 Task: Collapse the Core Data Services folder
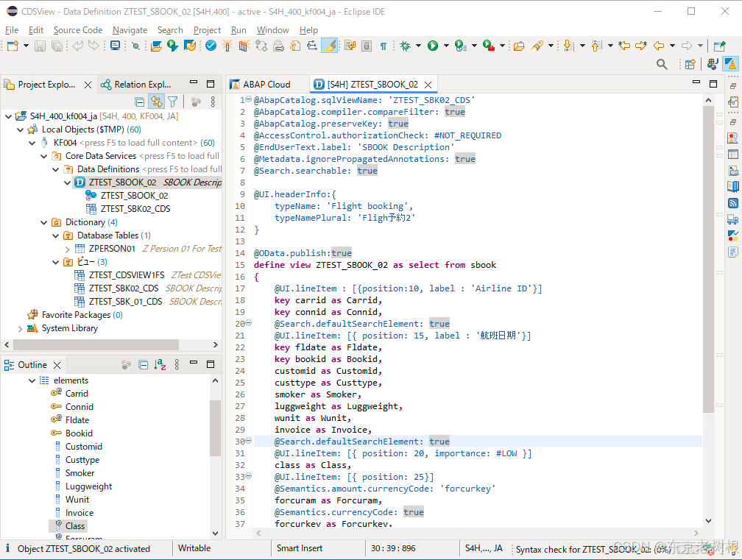coord(44,156)
